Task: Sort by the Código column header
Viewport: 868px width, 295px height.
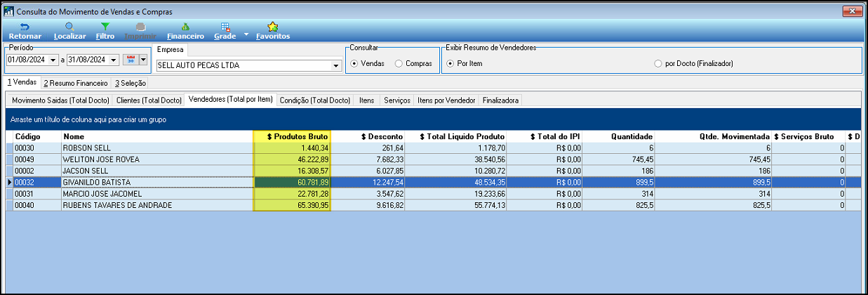Action: click(37, 136)
